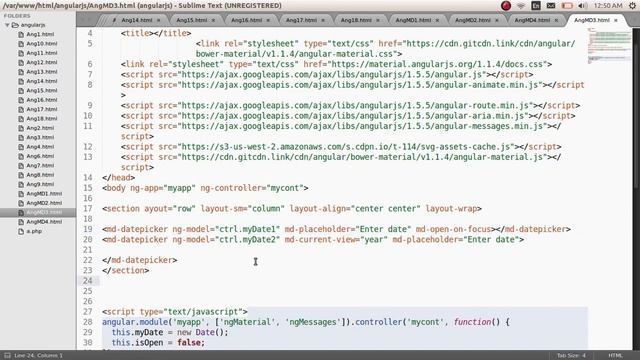Switch to the Ang18.html tab
The height and width of the screenshot is (360, 640).
356,20
